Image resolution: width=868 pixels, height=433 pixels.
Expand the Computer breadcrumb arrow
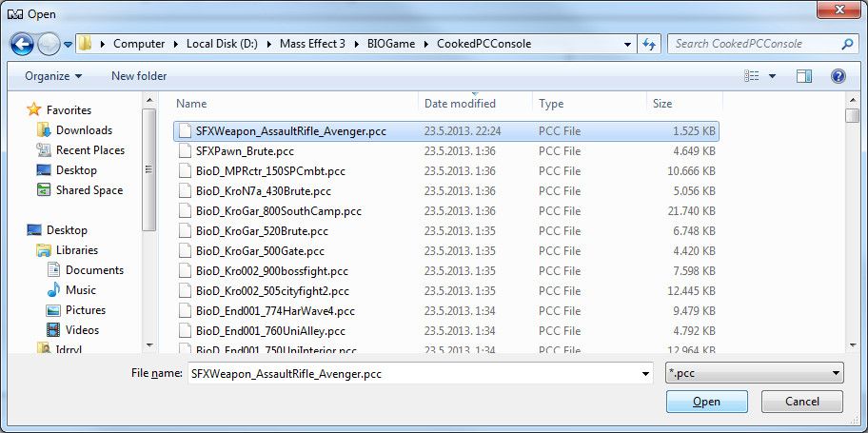(177, 44)
